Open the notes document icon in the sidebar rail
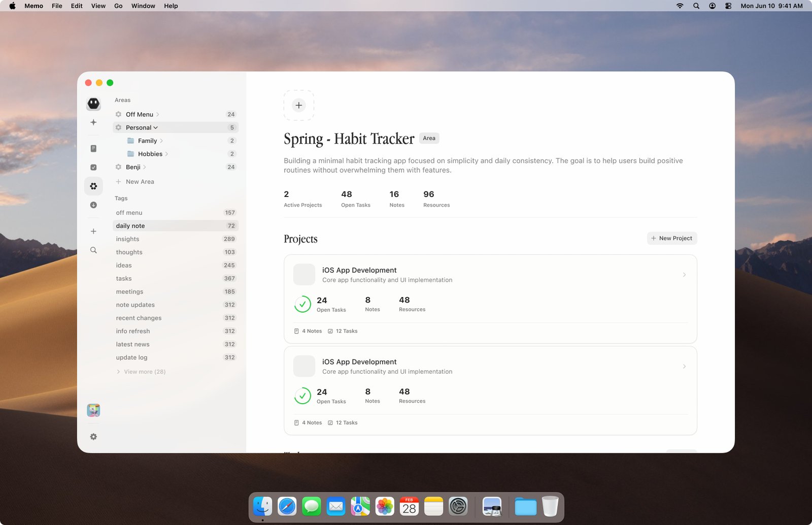 (93, 149)
